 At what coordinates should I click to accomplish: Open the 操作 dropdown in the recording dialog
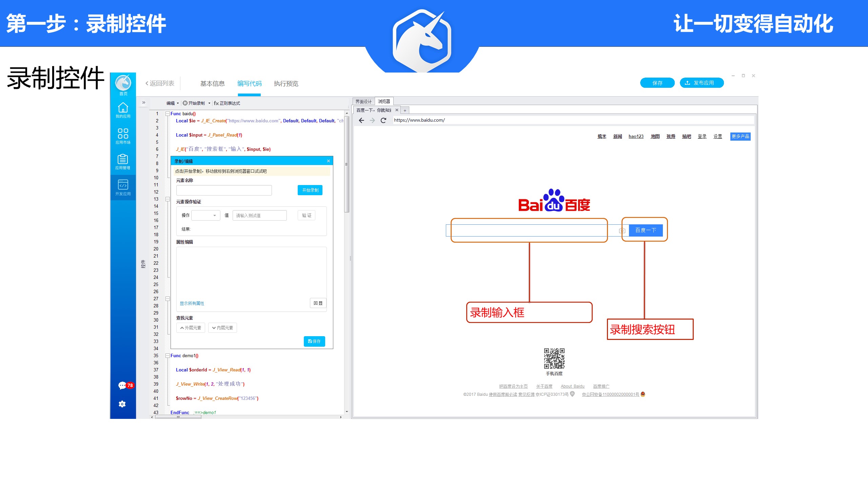206,216
